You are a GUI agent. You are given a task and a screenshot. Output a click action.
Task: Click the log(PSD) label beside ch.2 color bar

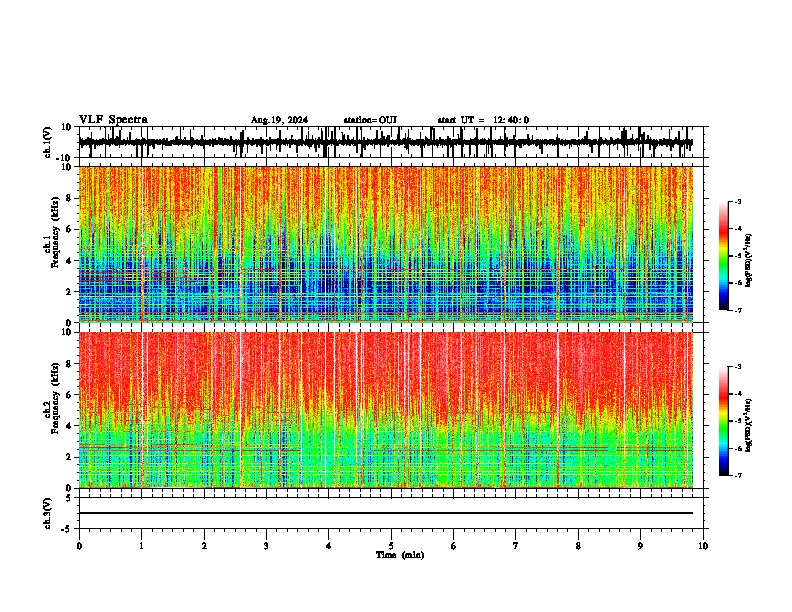749,426
